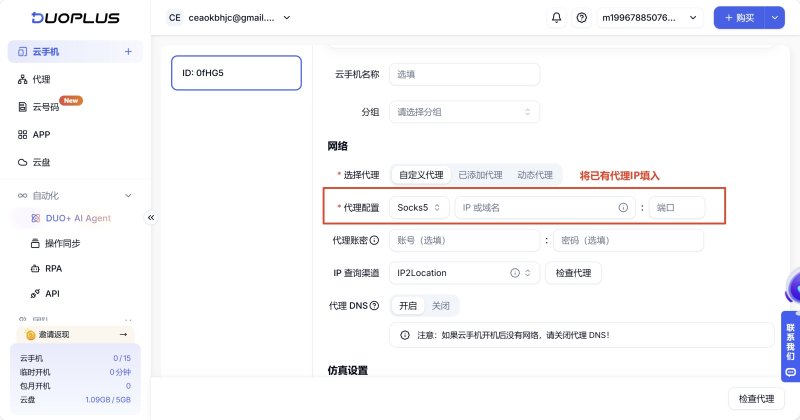Click the bottom-right 检查代理 button

756,399
